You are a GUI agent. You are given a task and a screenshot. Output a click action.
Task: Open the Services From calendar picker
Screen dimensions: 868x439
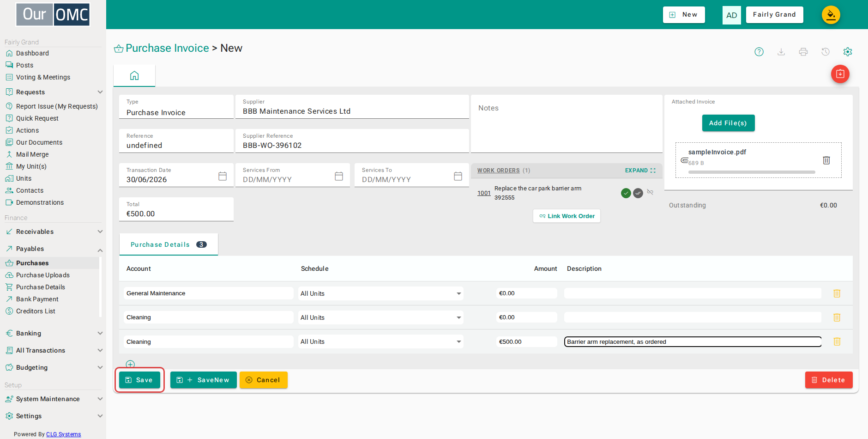(x=339, y=176)
